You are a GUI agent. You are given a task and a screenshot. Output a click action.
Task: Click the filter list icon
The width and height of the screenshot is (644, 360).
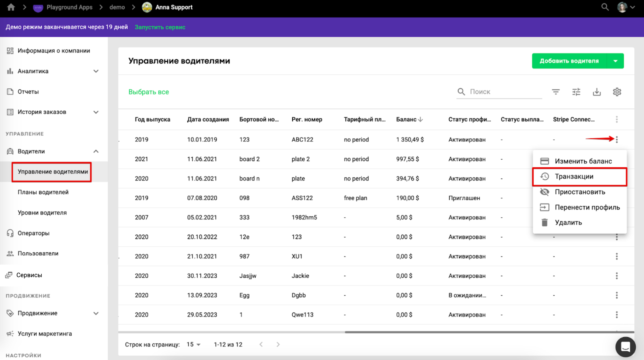[x=556, y=92]
